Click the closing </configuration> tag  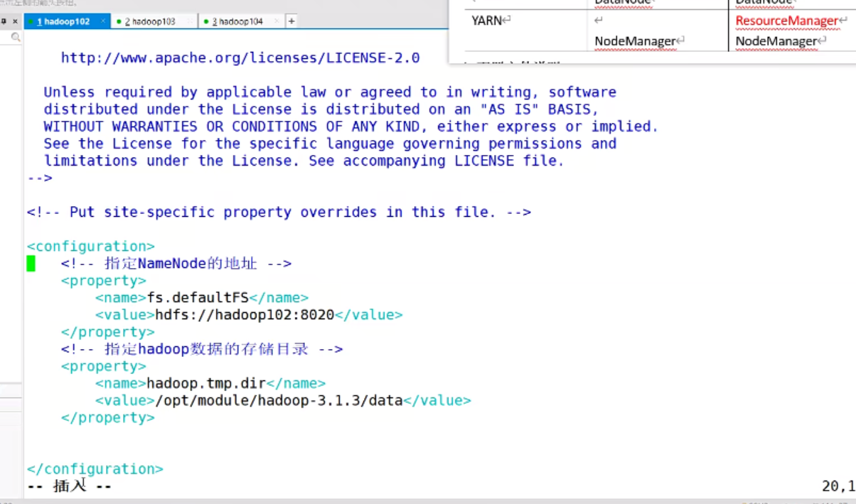(x=95, y=469)
